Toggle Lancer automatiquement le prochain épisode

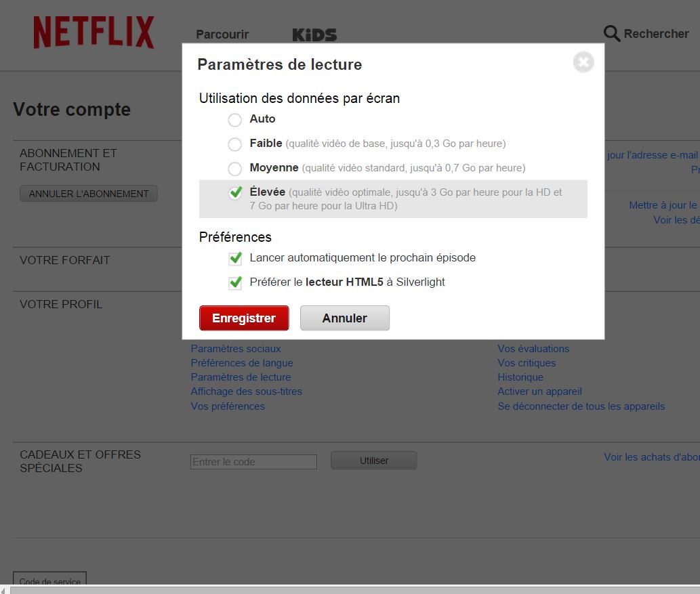tap(235, 259)
